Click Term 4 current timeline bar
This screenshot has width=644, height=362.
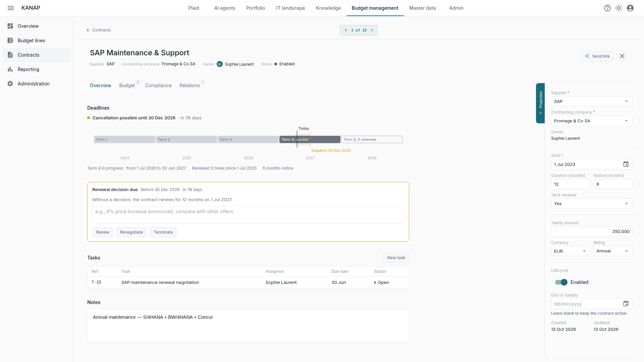pos(310,139)
